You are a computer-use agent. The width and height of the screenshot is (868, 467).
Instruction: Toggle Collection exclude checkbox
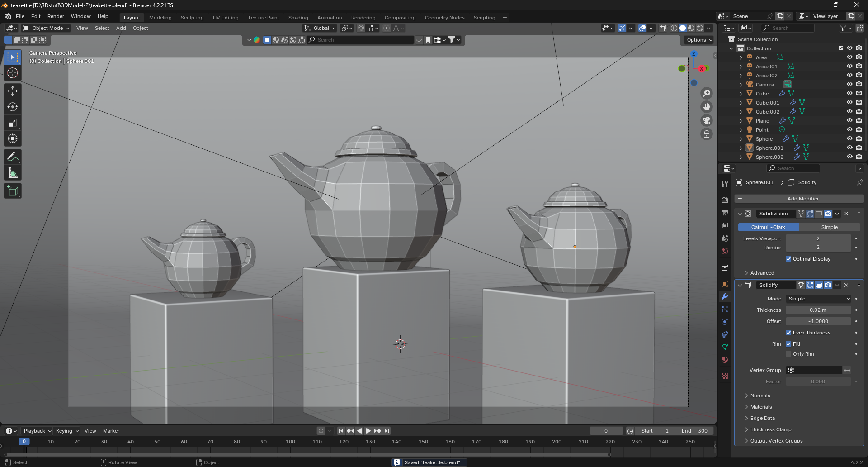click(841, 48)
